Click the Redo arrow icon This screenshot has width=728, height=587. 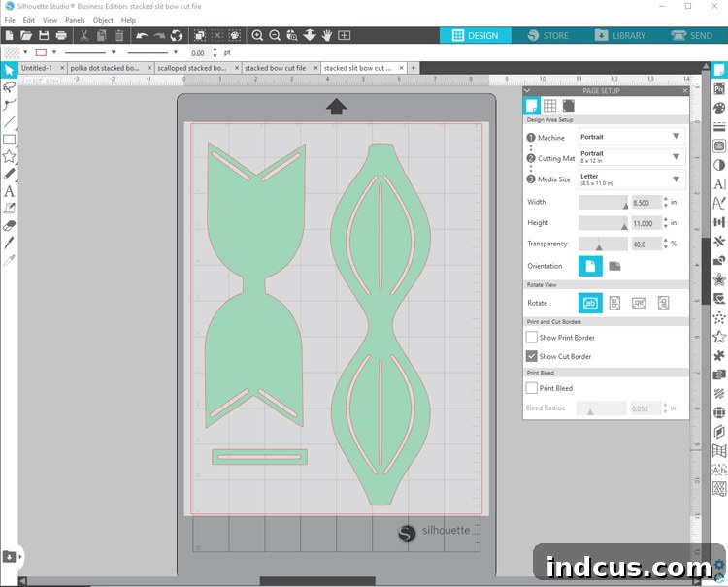click(x=159, y=35)
